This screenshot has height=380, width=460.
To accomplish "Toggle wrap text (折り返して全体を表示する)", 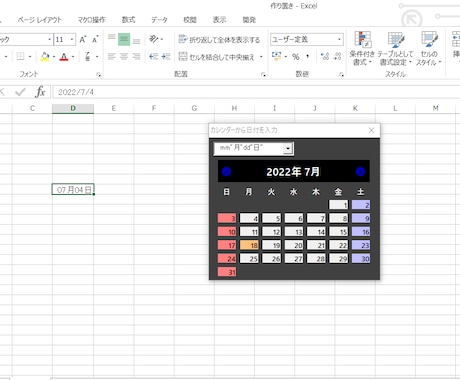I will point(219,40).
